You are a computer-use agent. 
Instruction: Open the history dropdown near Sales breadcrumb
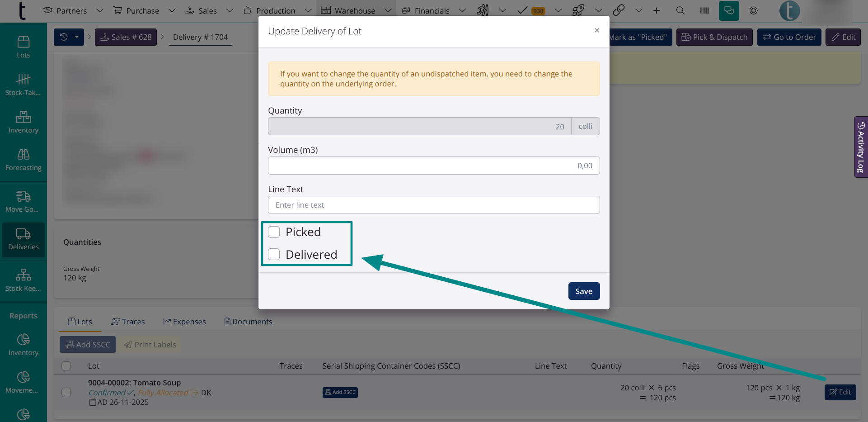pyautogui.click(x=77, y=37)
